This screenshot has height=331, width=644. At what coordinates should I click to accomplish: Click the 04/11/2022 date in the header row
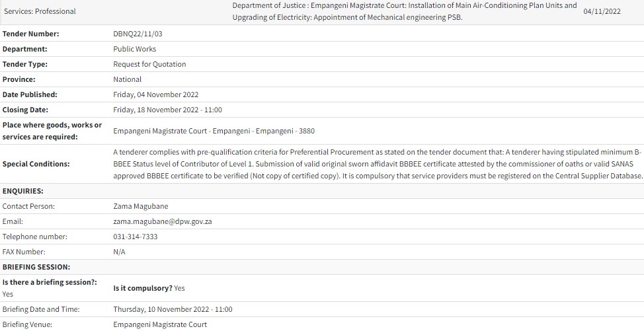pyautogui.click(x=602, y=11)
